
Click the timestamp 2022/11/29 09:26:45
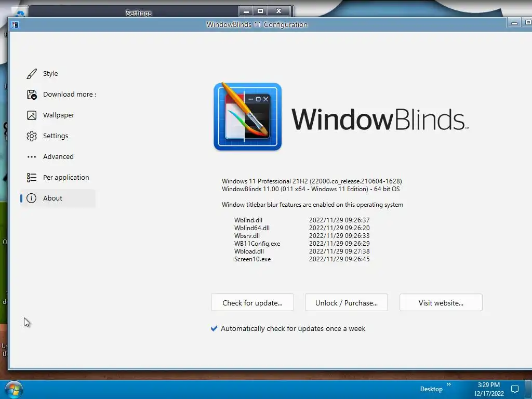tap(339, 259)
